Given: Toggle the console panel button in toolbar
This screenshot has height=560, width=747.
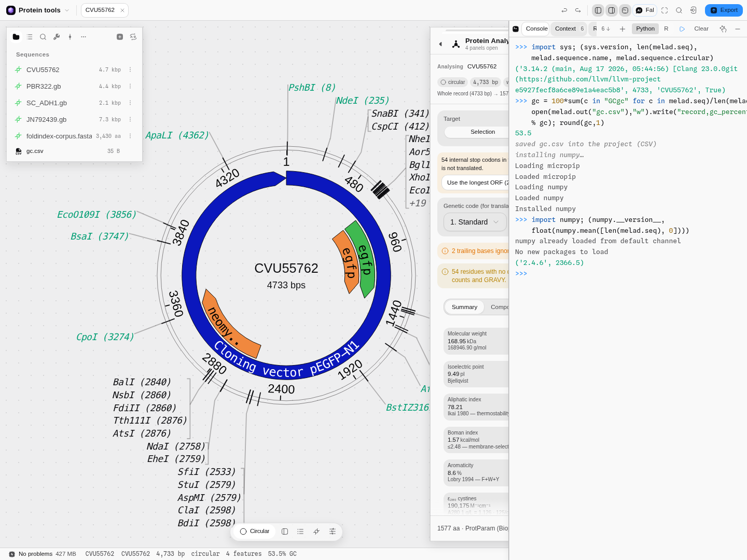Looking at the screenshot, I should pyautogui.click(x=625, y=10).
